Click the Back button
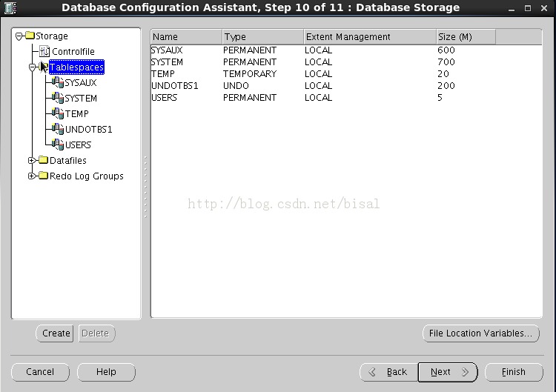This screenshot has width=556, height=392. click(x=388, y=372)
